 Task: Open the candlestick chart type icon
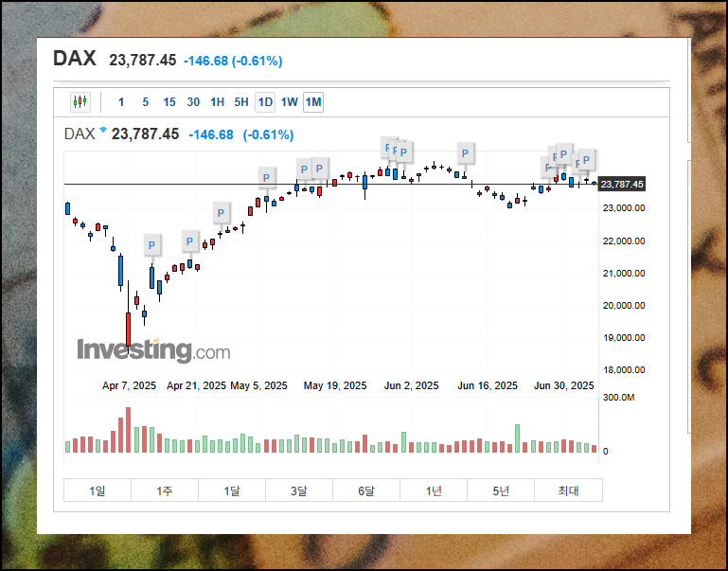[80, 101]
